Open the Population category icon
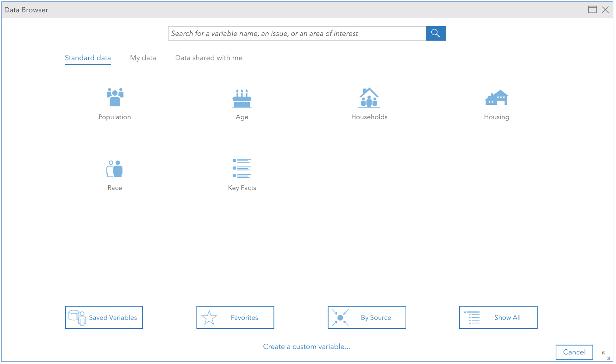 [115, 97]
